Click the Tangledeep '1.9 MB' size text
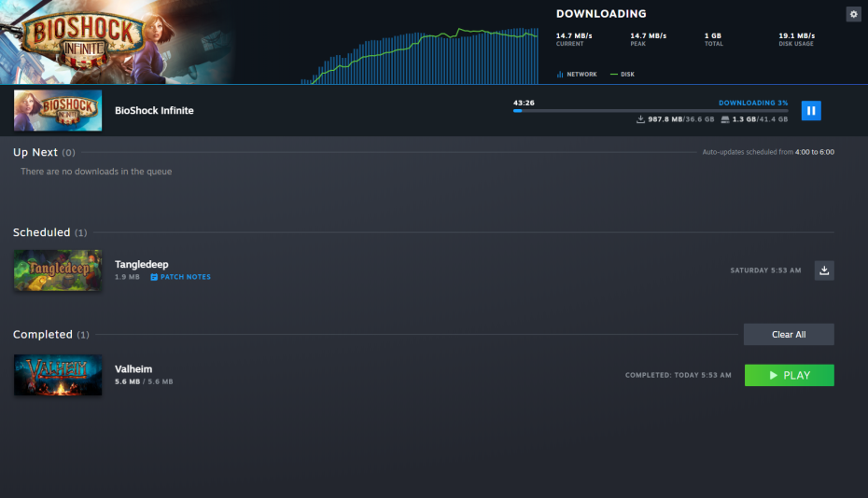Viewport: 868px width, 498px height. tap(127, 277)
